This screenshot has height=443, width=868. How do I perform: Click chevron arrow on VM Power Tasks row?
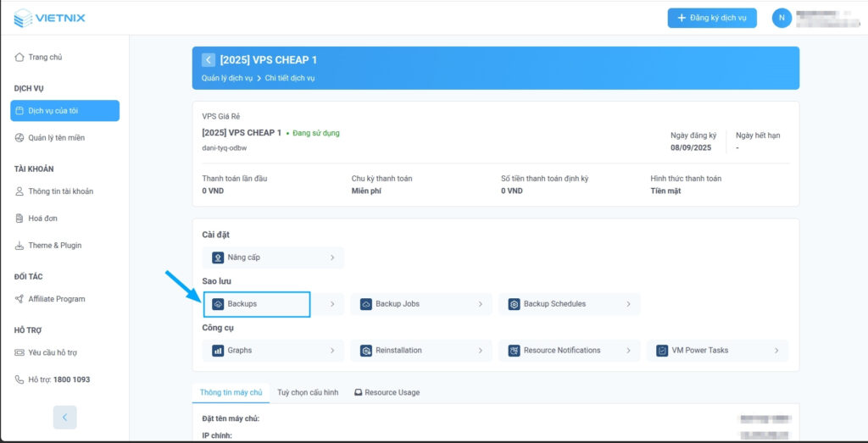[x=776, y=351]
